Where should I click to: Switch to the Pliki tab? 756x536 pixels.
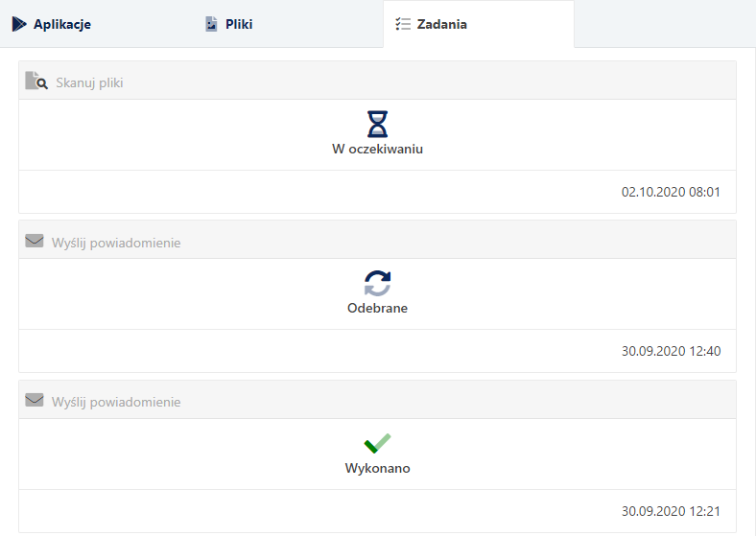pos(238,25)
